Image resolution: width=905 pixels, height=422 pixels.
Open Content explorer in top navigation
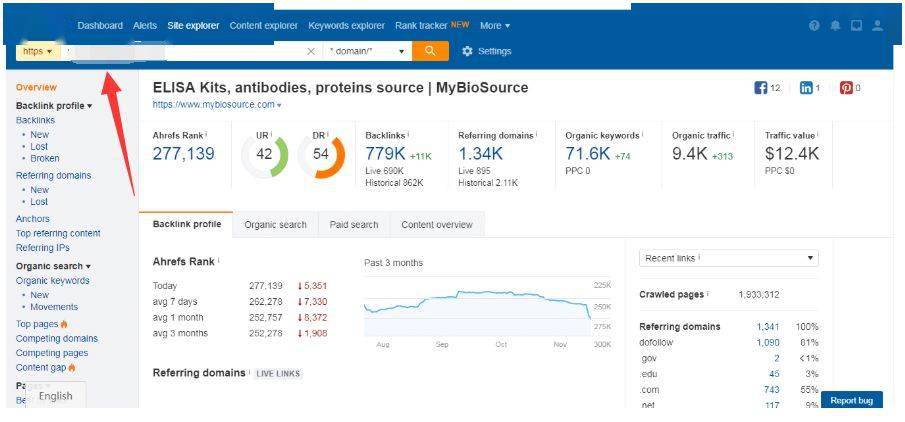pos(264,25)
